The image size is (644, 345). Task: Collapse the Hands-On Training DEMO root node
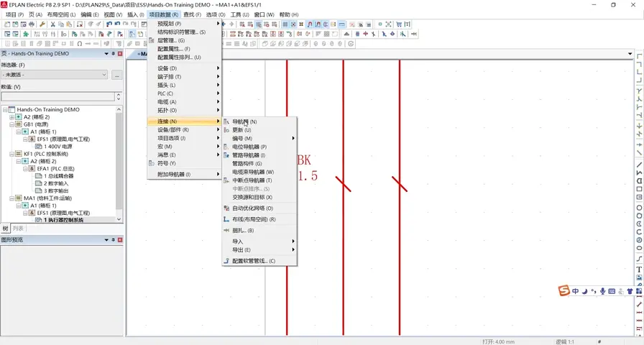pos(5,110)
